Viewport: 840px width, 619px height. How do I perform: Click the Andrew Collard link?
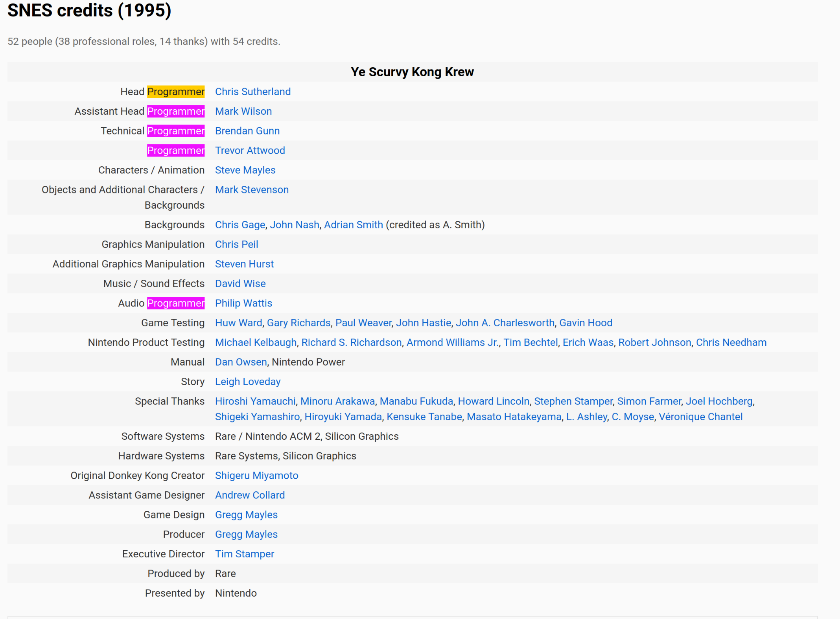click(x=250, y=496)
